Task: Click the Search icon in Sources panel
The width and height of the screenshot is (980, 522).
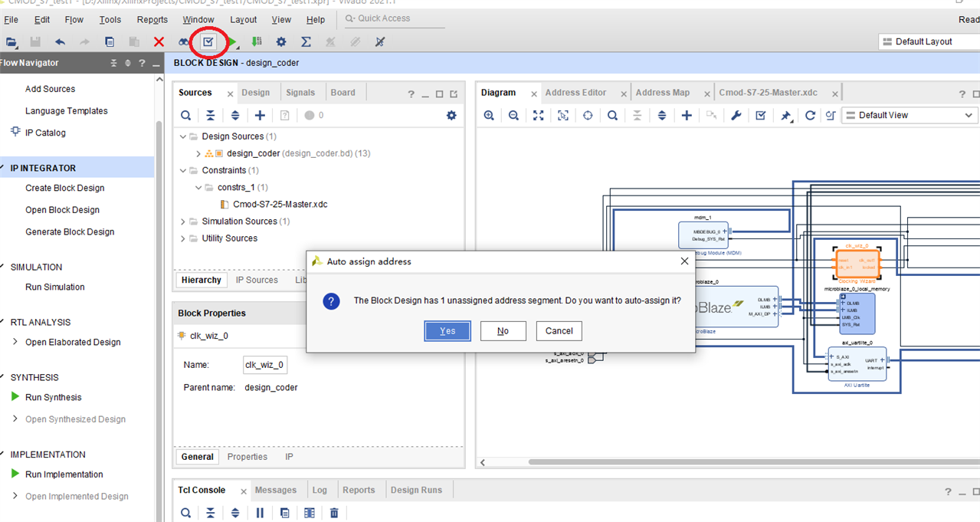Action: pos(185,115)
